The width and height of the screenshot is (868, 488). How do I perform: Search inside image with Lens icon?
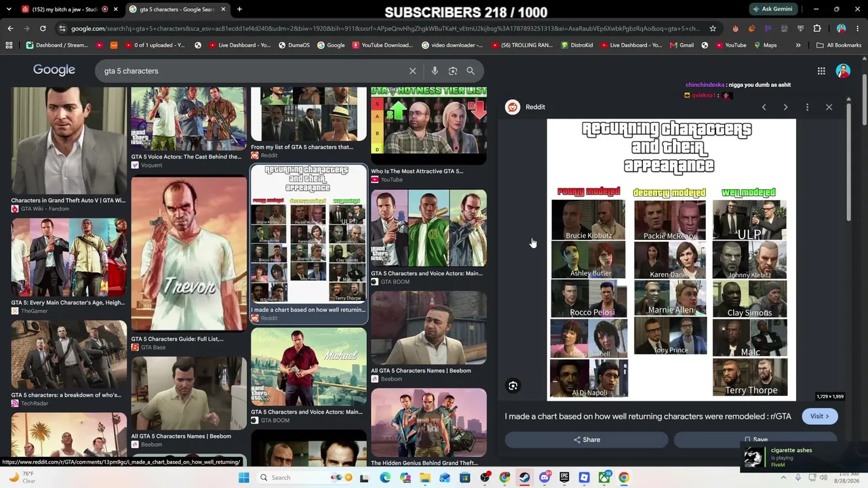tap(513, 386)
